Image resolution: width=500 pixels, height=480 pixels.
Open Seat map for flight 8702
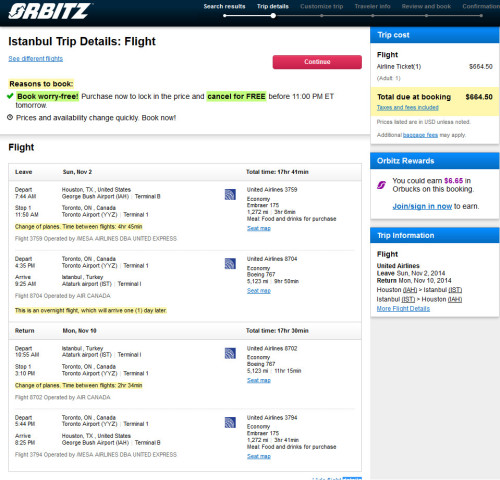(x=259, y=380)
